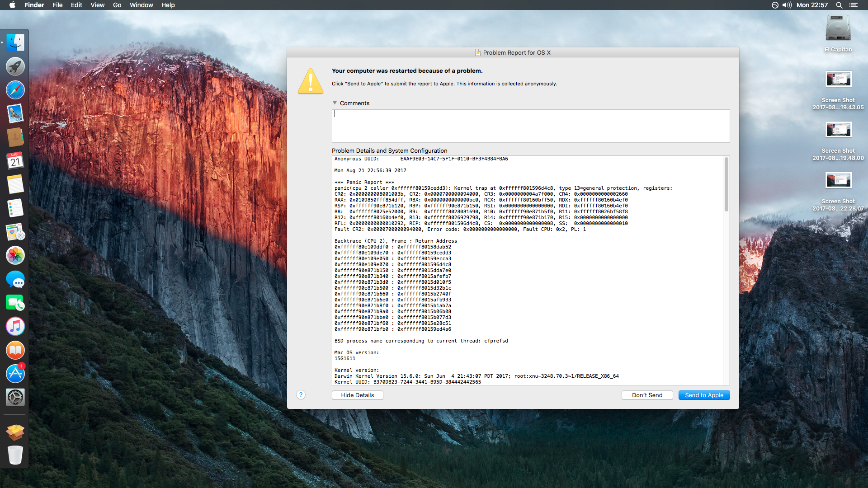Open the App Store dock icon

tap(15, 374)
